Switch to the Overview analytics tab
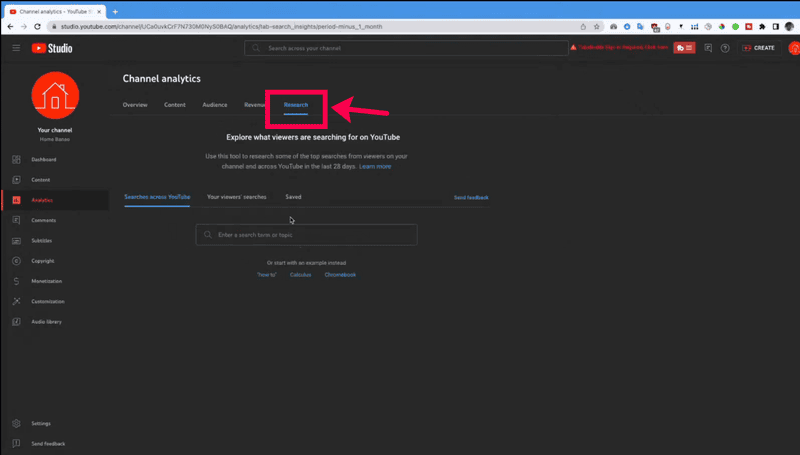The width and height of the screenshot is (800, 455). pos(135,105)
